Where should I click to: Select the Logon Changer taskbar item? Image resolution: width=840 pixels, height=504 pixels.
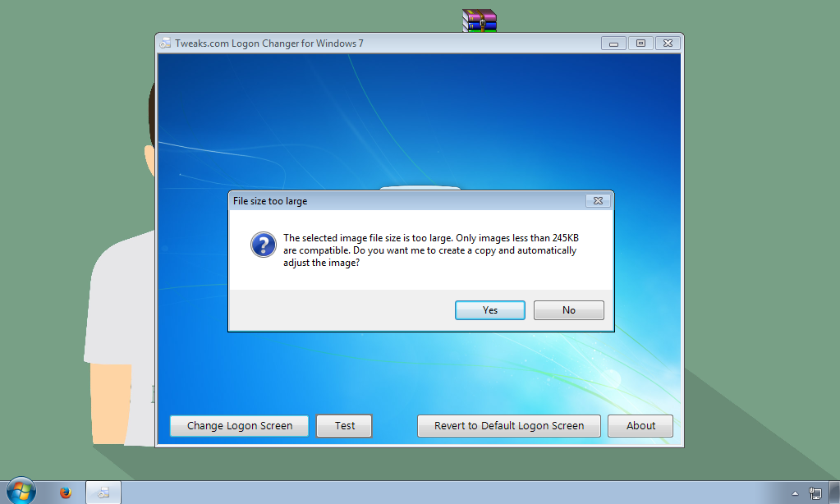[103, 493]
